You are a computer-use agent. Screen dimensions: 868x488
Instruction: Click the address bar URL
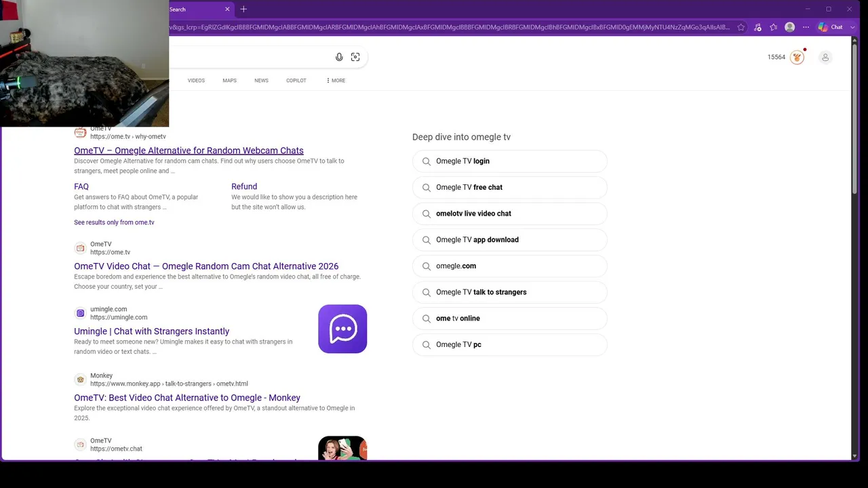tap(450, 27)
